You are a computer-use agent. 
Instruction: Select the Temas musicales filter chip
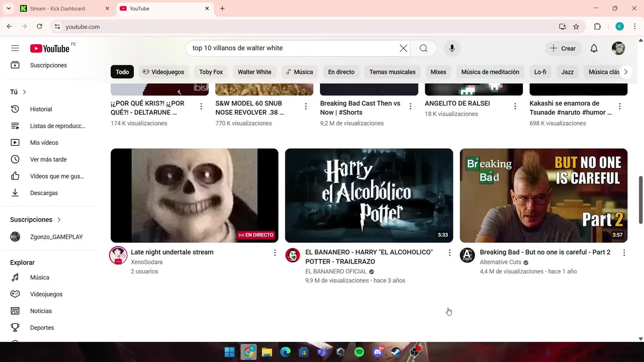[392, 72]
